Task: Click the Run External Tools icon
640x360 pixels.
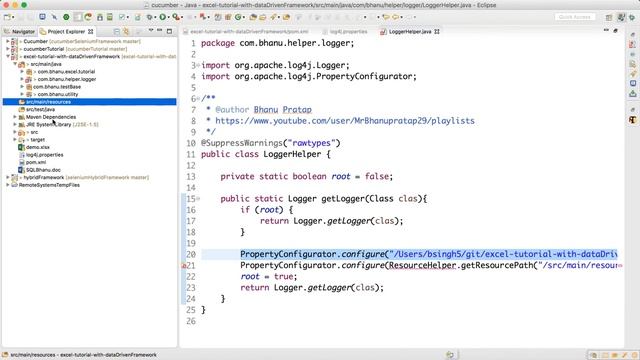Action: pos(176,17)
